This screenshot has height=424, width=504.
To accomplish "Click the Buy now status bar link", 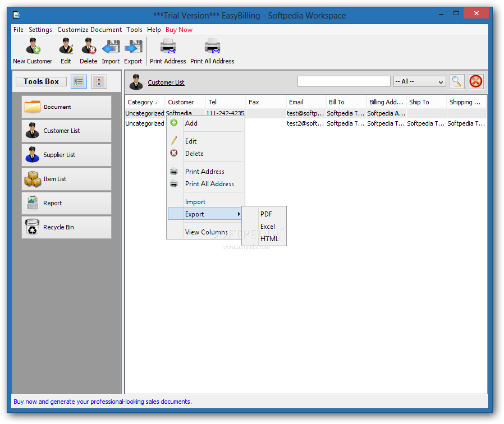I will (103, 402).
